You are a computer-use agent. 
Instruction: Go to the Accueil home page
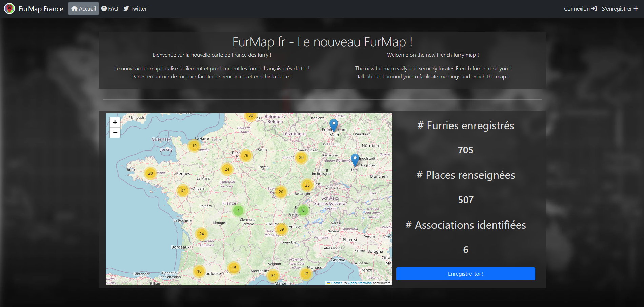83,8
